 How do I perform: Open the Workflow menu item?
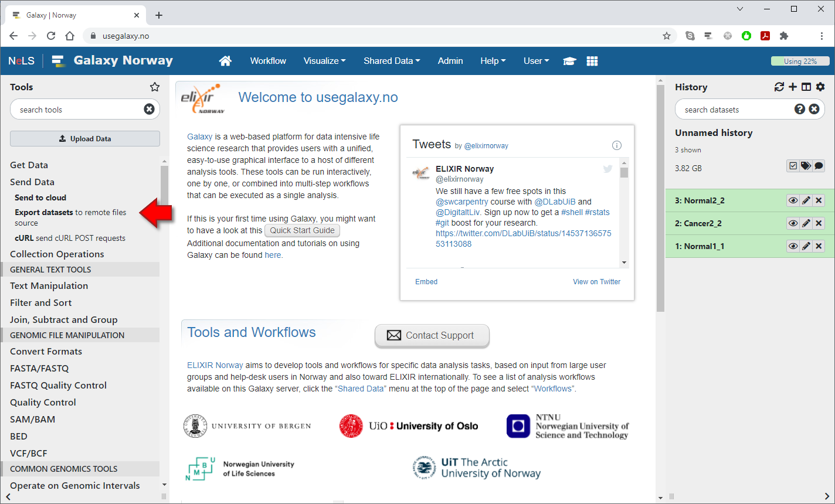pyautogui.click(x=268, y=61)
